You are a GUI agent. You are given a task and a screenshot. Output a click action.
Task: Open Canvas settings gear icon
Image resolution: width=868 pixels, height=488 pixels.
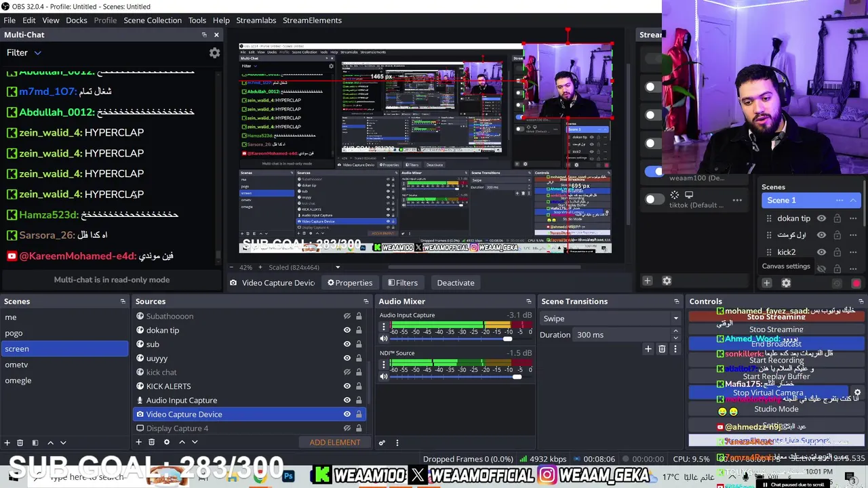click(786, 283)
